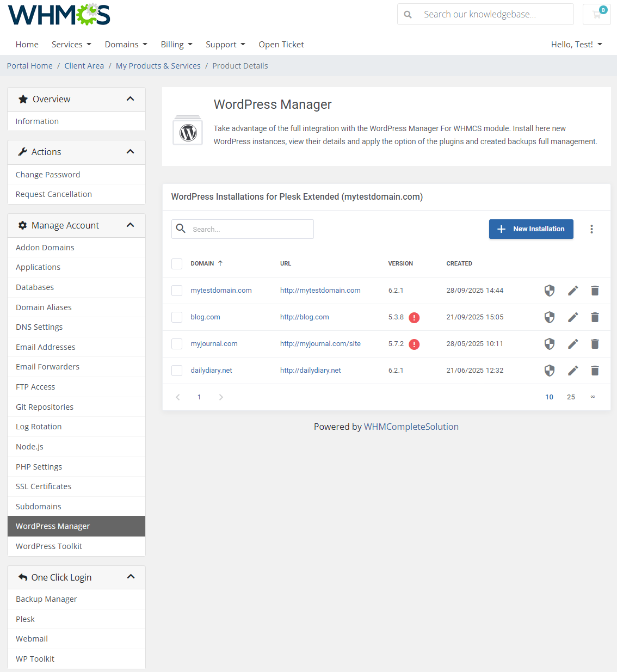Collapse the Manage Account panel
Screen dimensions: 617x672
pyautogui.click(x=131, y=225)
